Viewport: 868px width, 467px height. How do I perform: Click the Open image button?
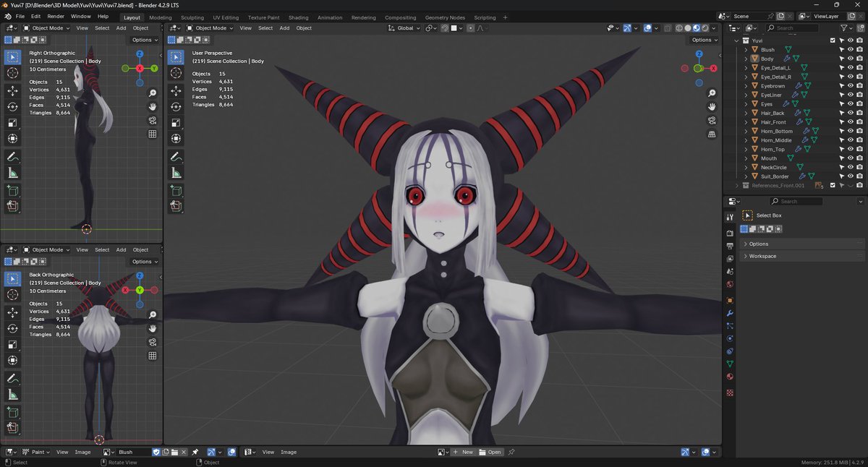point(490,452)
